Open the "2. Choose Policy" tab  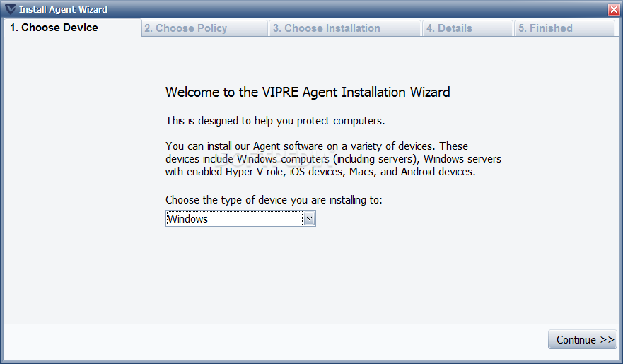[186, 28]
